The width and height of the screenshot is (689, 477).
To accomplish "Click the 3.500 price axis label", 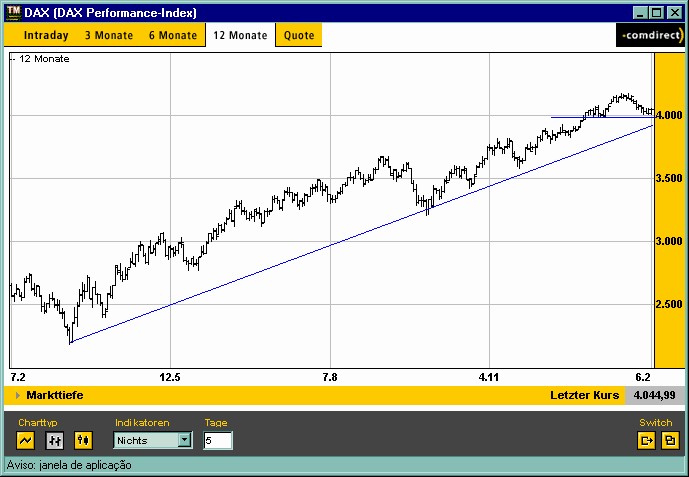I will (669, 178).
